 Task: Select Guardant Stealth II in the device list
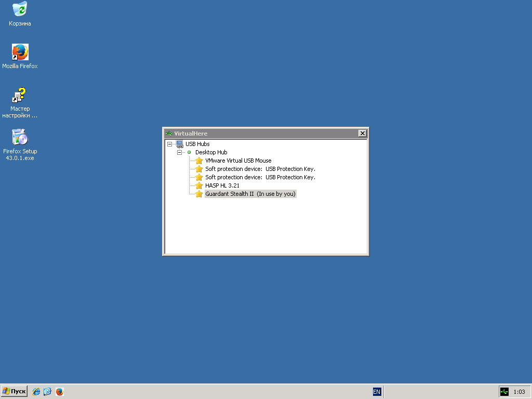click(x=250, y=194)
